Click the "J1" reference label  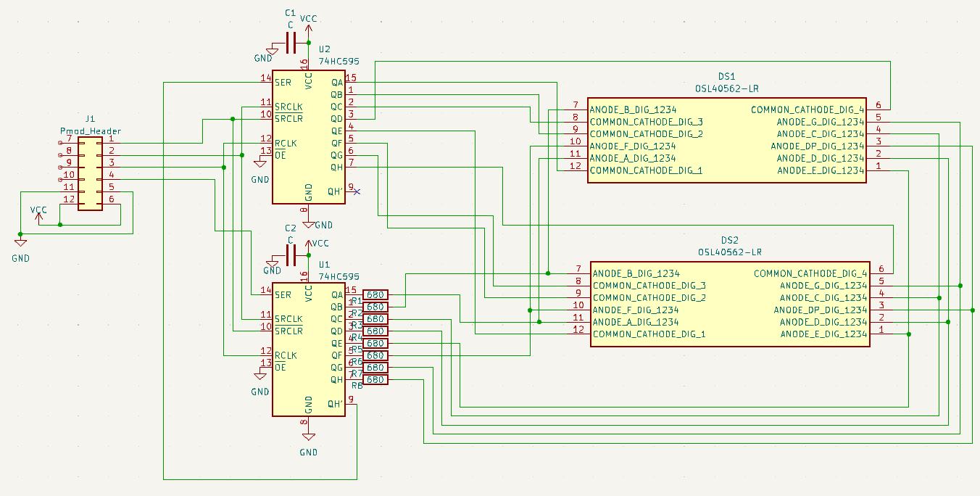click(90, 118)
